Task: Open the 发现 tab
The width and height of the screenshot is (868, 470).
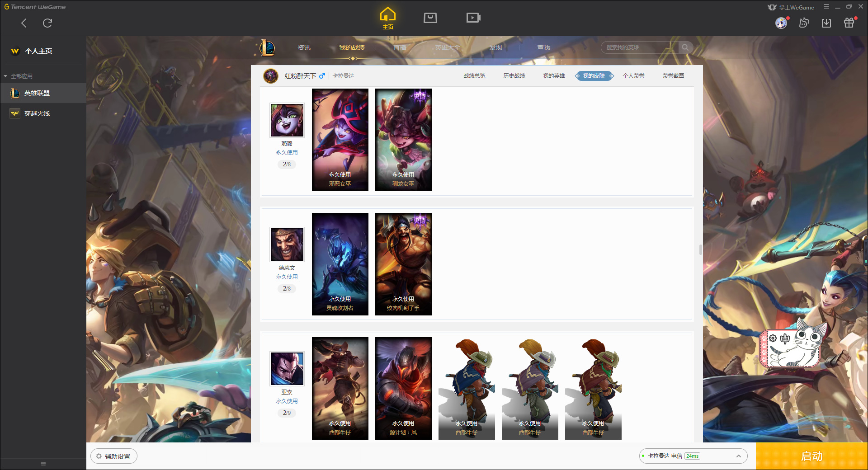Action: coord(495,47)
